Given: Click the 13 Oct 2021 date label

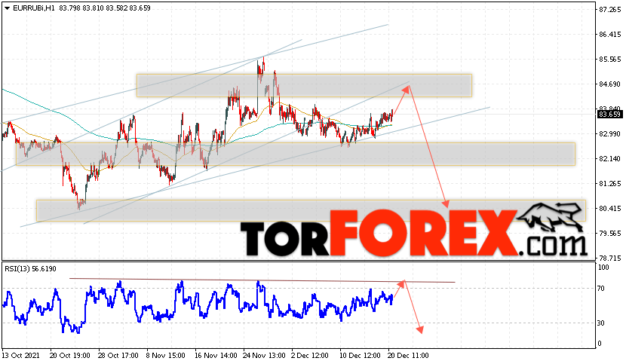Looking at the screenshot, I should click(20, 356).
